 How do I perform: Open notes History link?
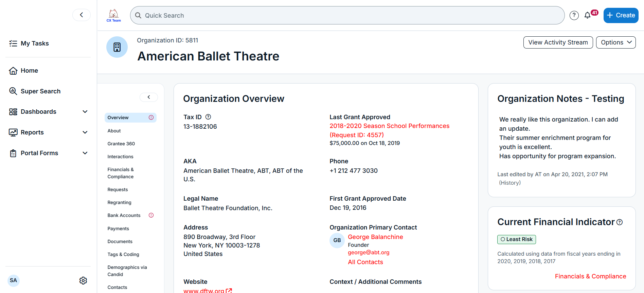(509, 183)
